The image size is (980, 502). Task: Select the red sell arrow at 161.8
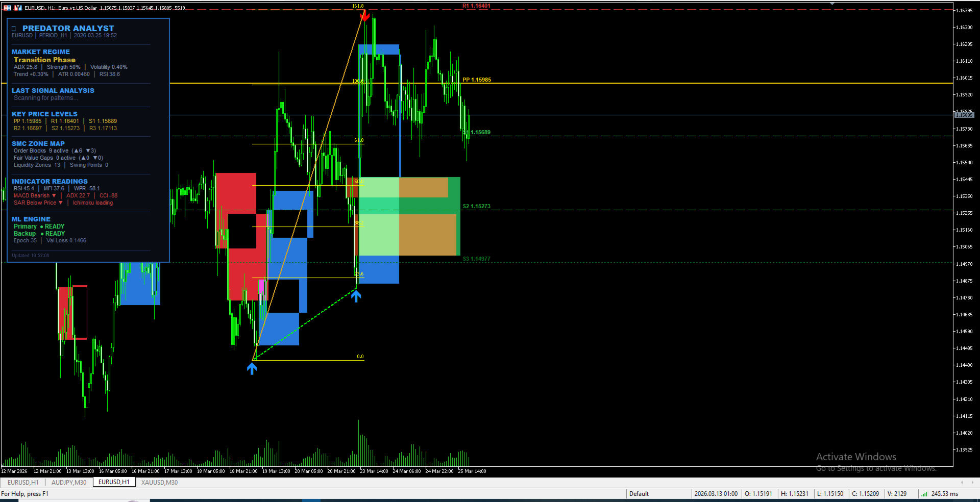(x=364, y=16)
